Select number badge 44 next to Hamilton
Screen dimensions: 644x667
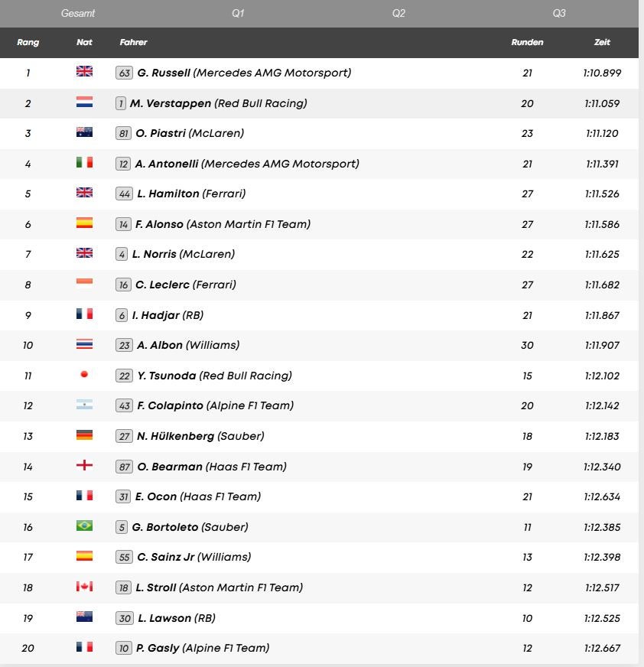126,194
